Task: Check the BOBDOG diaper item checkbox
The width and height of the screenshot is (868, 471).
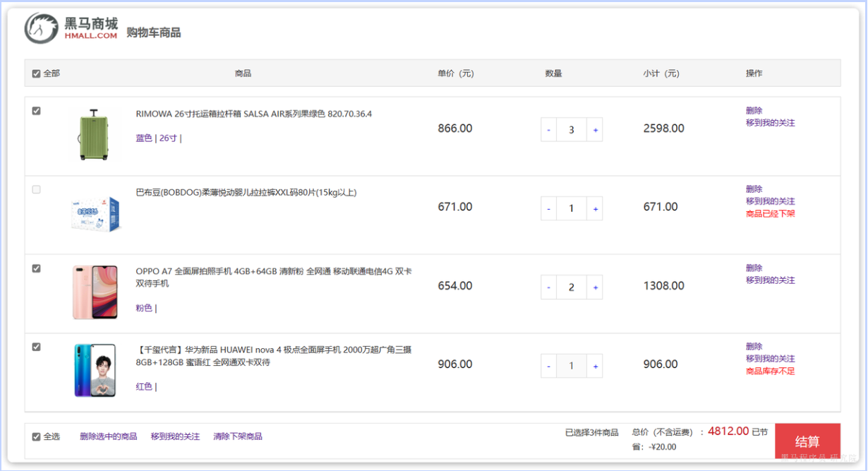Action: [37, 189]
